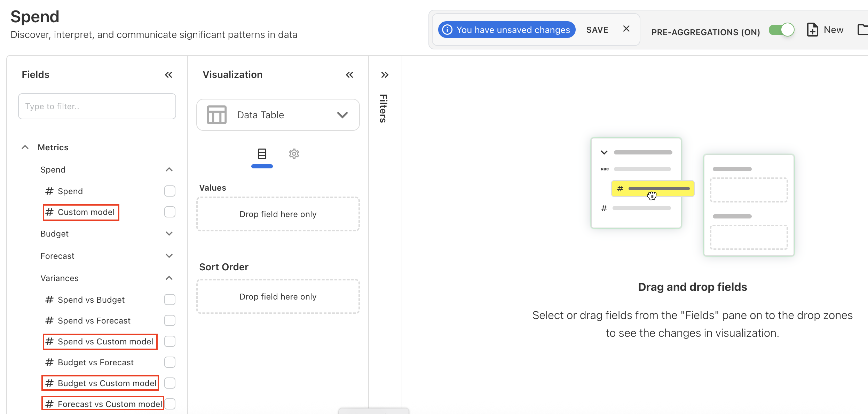The width and height of the screenshot is (868, 414).
Task: Check the Spend metric checkbox
Action: (x=170, y=191)
